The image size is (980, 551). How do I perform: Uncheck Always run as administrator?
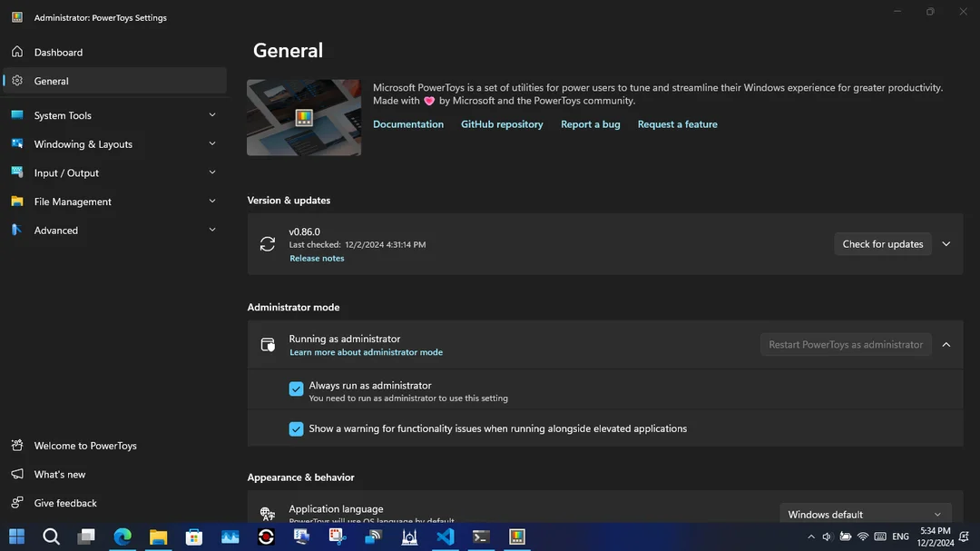(x=296, y=389)
